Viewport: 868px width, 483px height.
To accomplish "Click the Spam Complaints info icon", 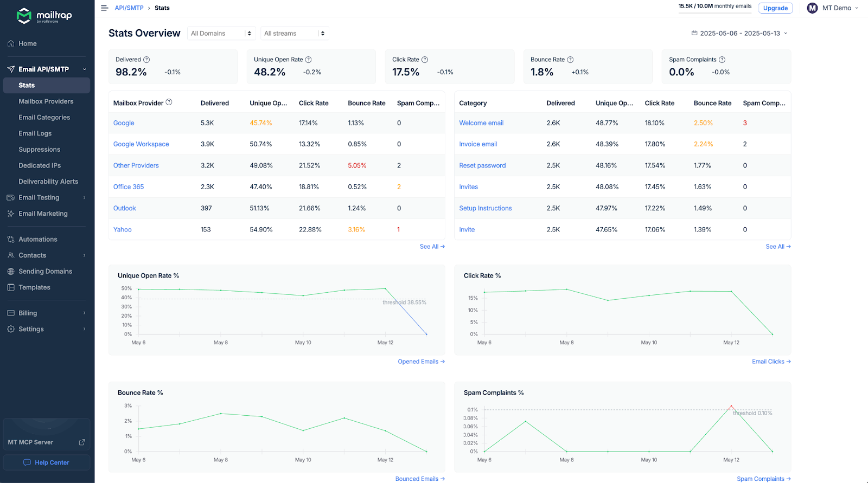I will point(722,60).
